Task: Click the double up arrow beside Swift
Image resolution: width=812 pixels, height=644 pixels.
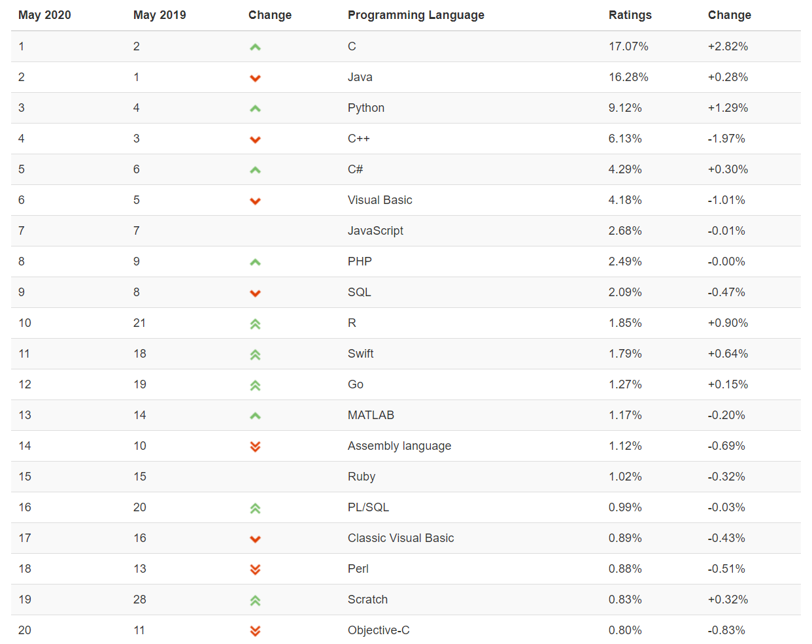Action: 255,354
